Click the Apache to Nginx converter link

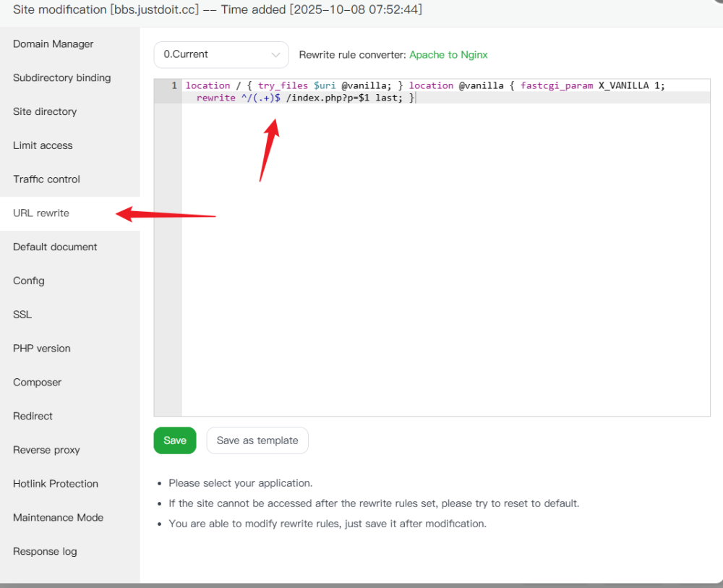click(x=448, y=55)
